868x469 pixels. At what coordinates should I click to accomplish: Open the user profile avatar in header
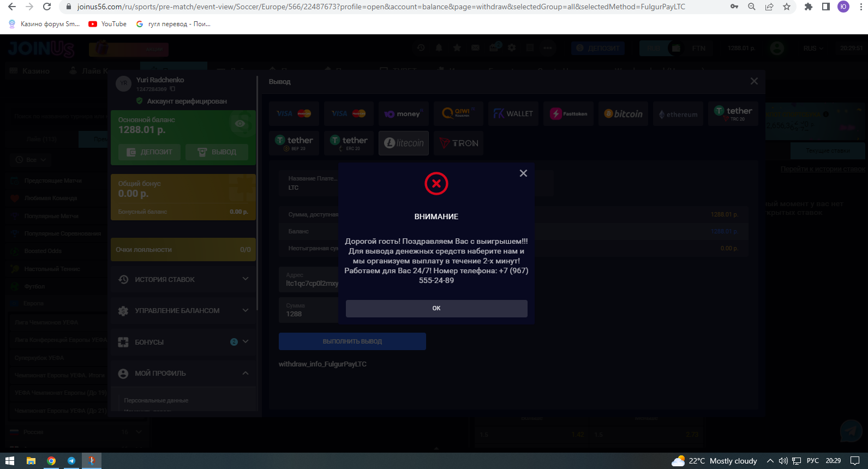(x=777, y=48)
